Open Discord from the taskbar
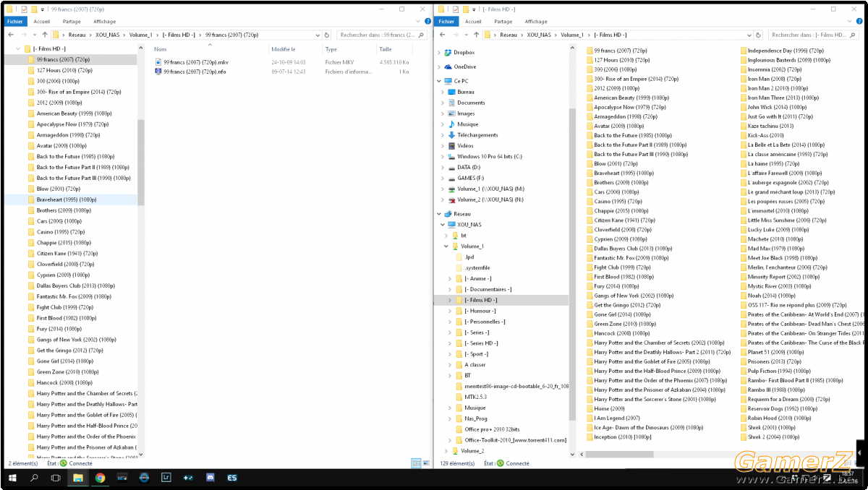868x490 pixels. 210,478
